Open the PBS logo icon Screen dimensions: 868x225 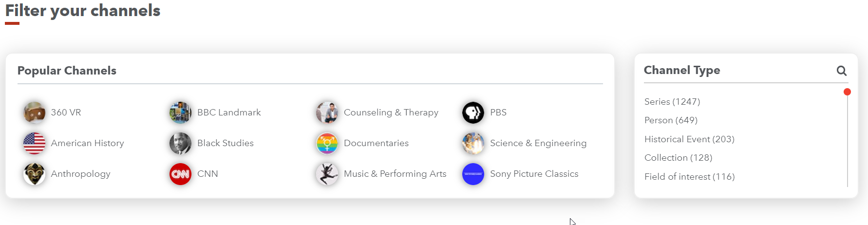473,112
